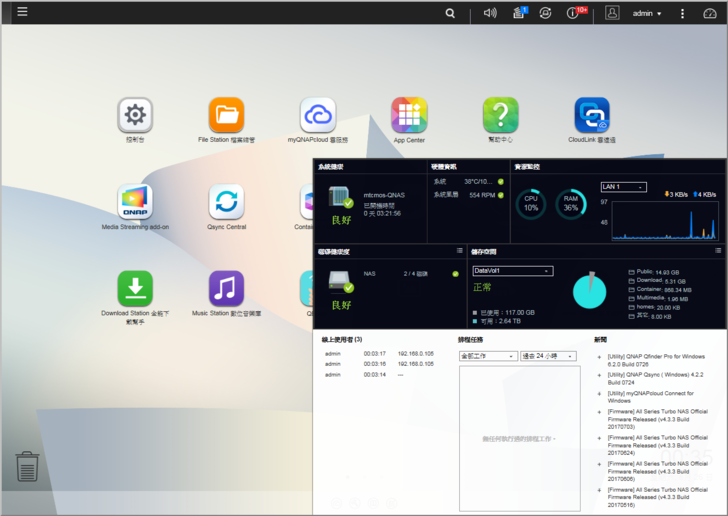Open the Media Streaming add-on
The width and height of the screenshot is (728, 516).
(x=135, y=202)
